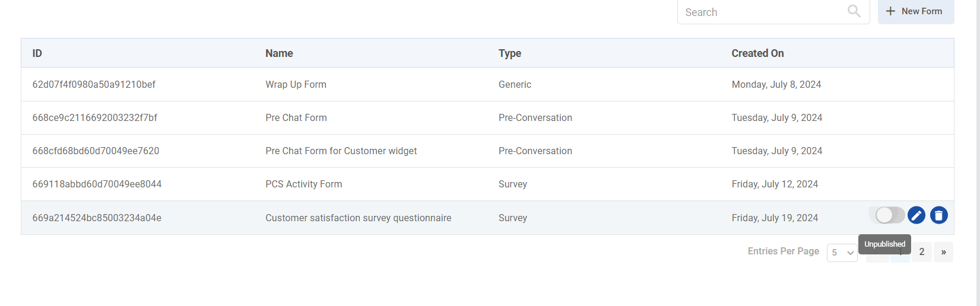Click the Created On column header
Viewport: 980px width, 306px height.
757,53
